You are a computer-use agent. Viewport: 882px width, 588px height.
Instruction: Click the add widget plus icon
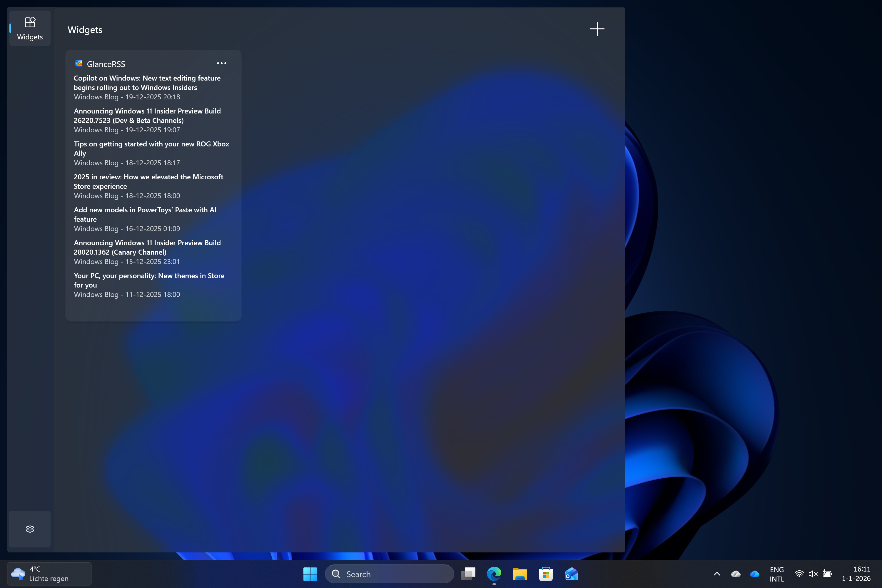point(597,29)
